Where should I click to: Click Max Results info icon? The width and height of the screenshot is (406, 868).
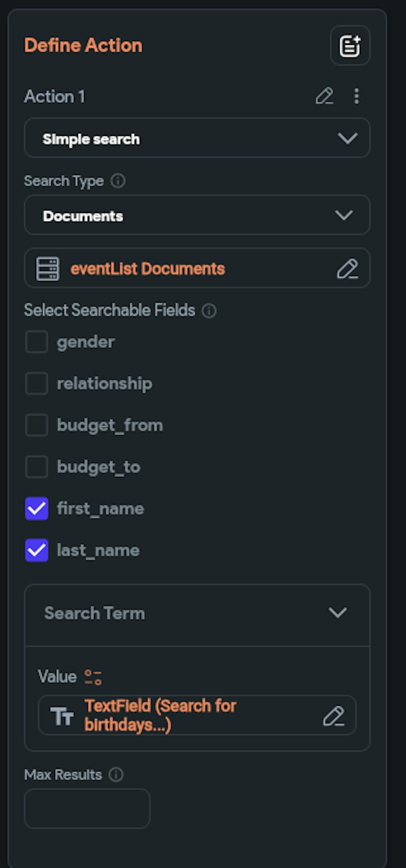(116, 775)
